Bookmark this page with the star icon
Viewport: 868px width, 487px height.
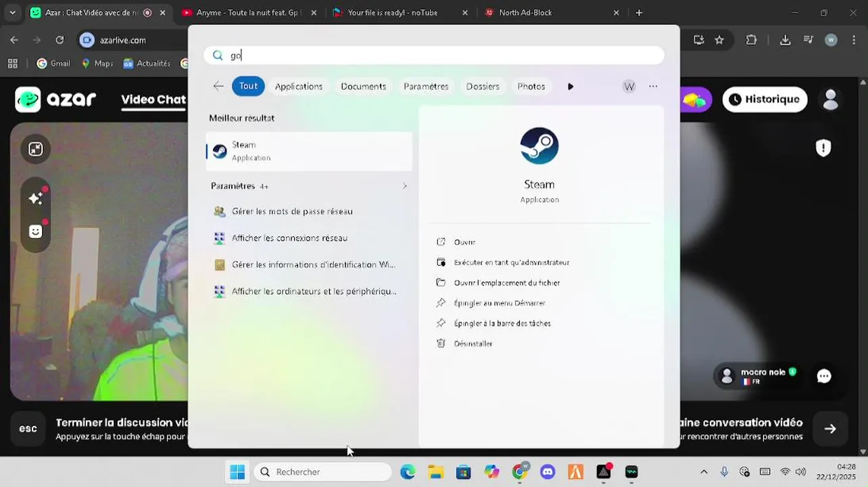tap(719, 40)
